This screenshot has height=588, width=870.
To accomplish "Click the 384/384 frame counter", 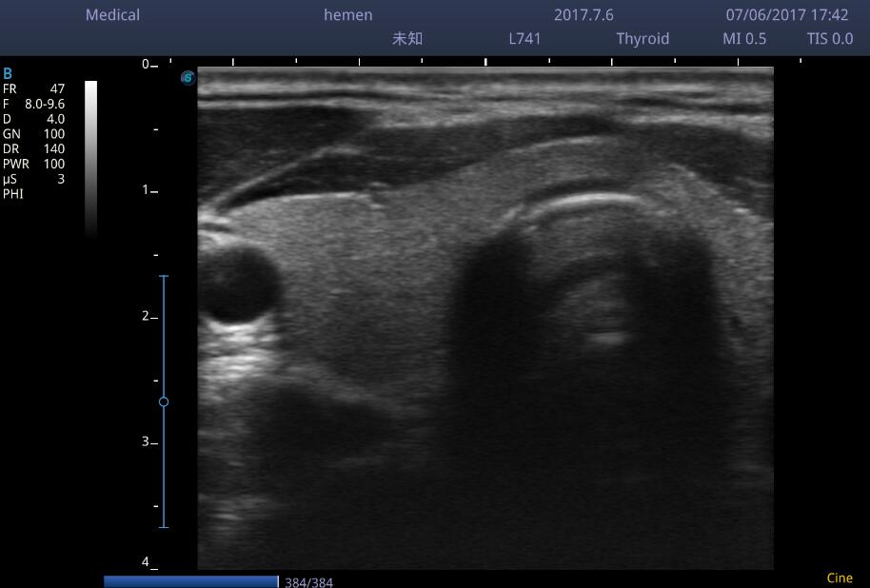I will click(308, 582).
